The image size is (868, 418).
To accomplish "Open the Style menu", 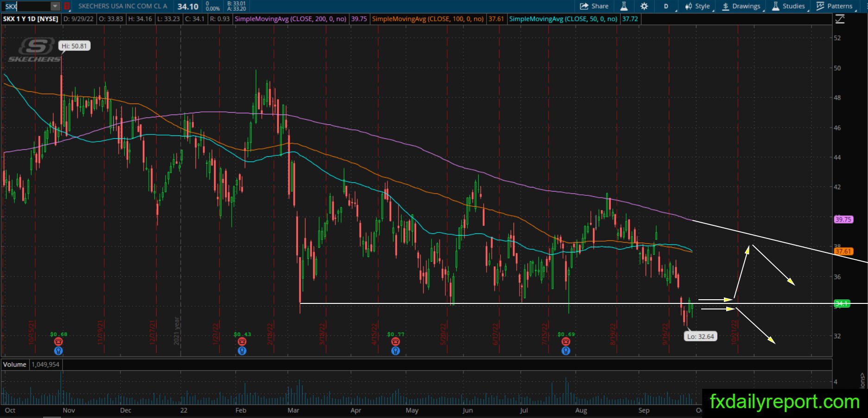I will pos(698,6).
